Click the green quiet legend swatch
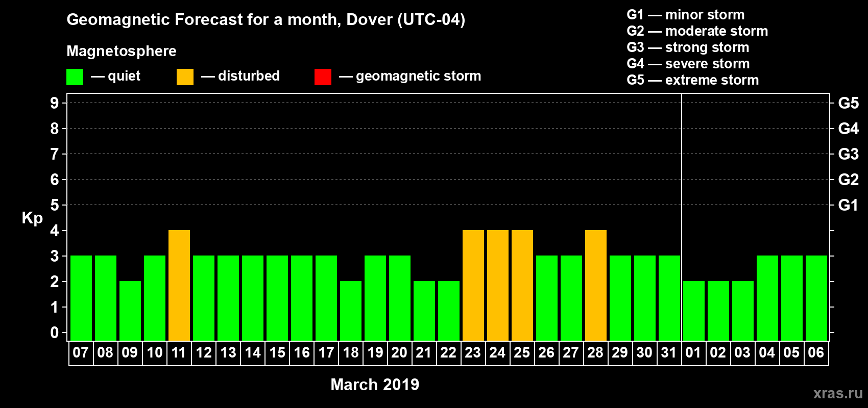Image resolution: width=868 pixels, height=408 pixels. (75, 77)
